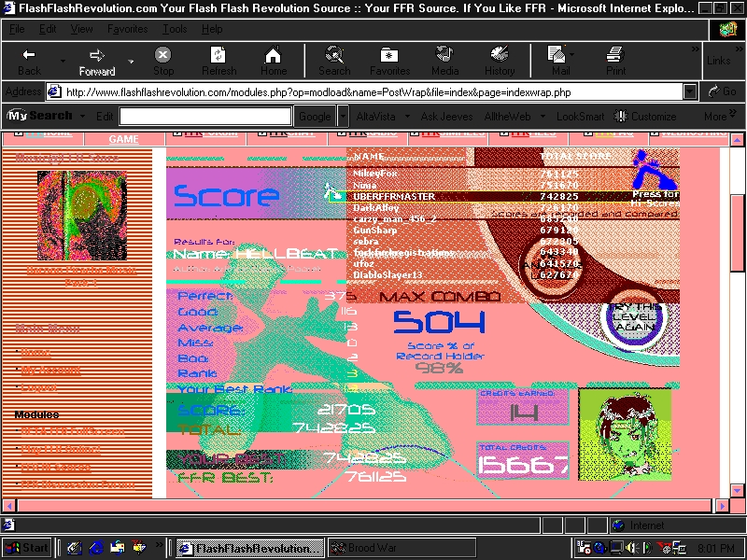Open the File menu

tap(17, 29)
